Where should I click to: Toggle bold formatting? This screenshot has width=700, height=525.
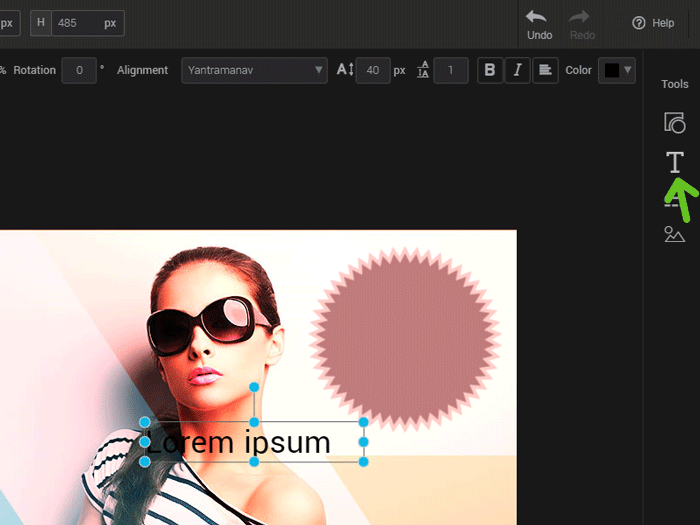[490, 70]
